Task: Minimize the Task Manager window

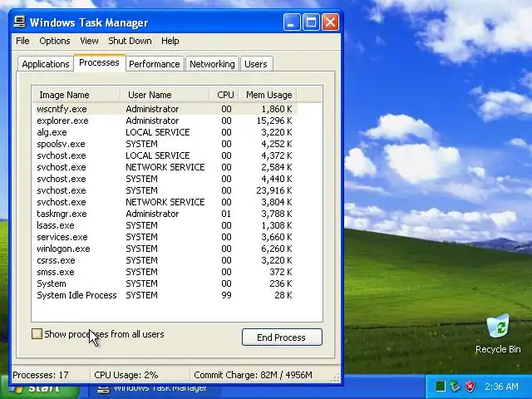Action: click(x=292, y=22)
